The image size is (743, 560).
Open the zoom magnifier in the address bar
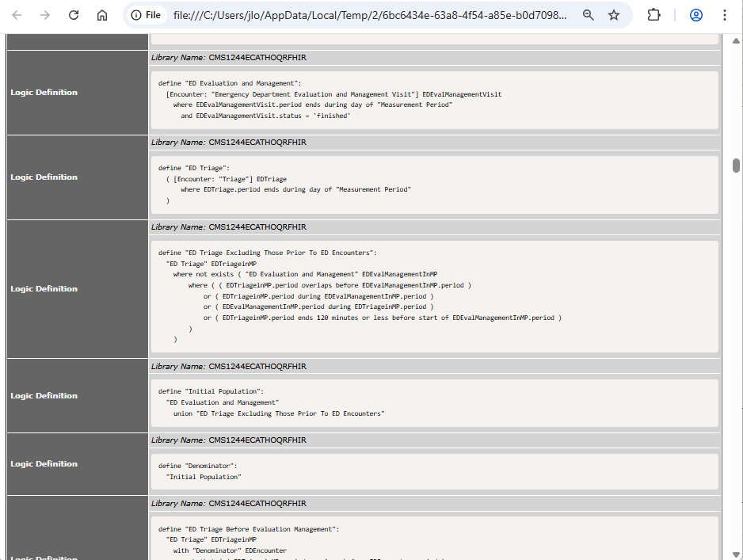pyautogui.click(x=588, y=15)
